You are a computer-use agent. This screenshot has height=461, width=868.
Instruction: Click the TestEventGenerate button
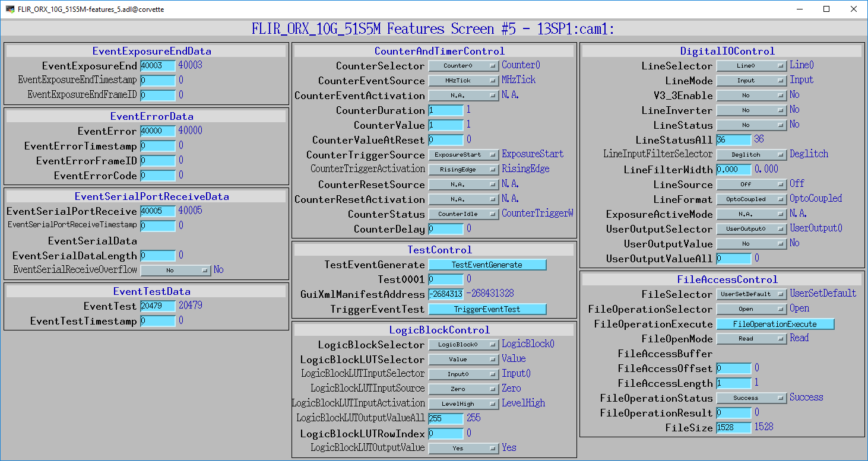[487, 265]
